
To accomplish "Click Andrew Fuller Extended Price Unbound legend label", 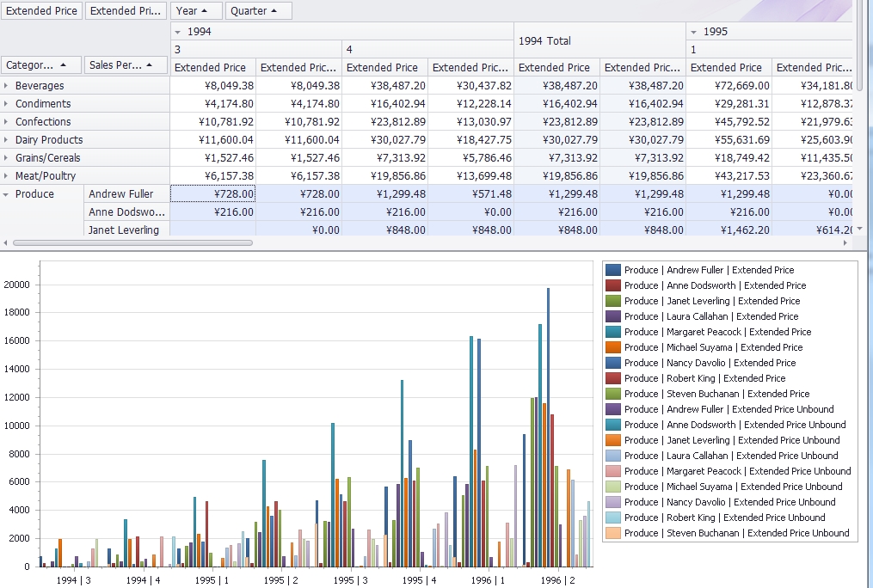I will [729, 409].
